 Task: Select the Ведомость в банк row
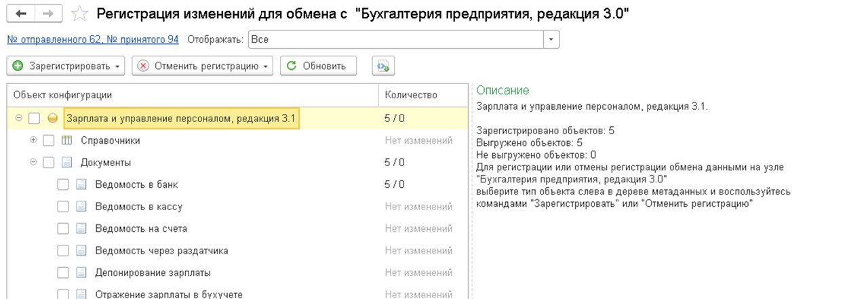[237, 184]
